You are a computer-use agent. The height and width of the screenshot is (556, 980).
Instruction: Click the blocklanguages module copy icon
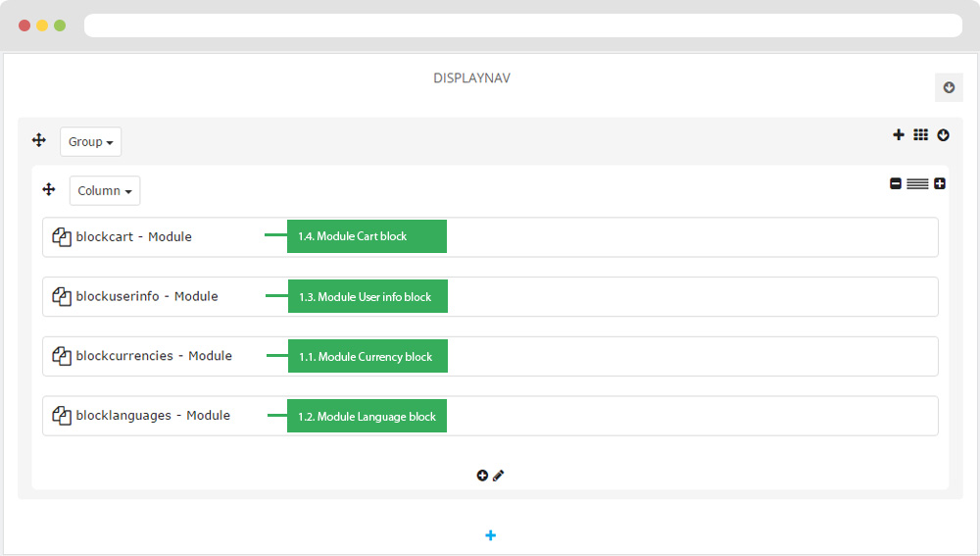coord(61,416)
